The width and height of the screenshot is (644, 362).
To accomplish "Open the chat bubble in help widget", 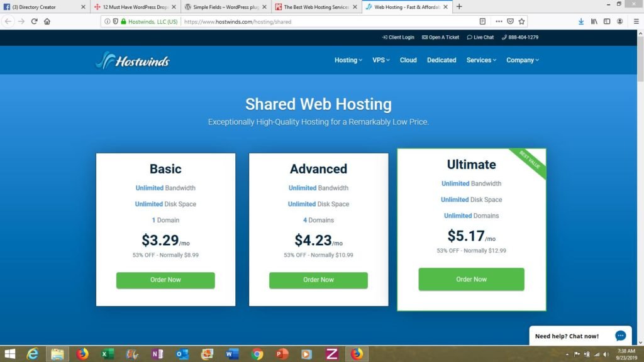I will coord(621,336).
